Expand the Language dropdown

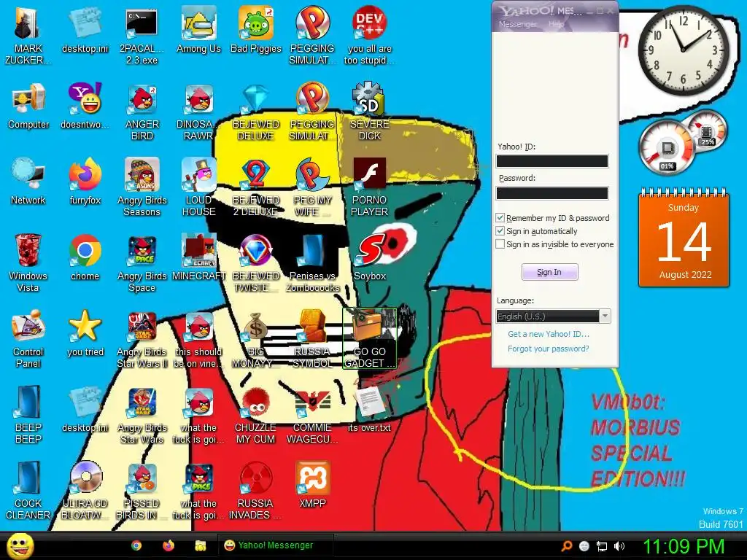click(605, 316)
